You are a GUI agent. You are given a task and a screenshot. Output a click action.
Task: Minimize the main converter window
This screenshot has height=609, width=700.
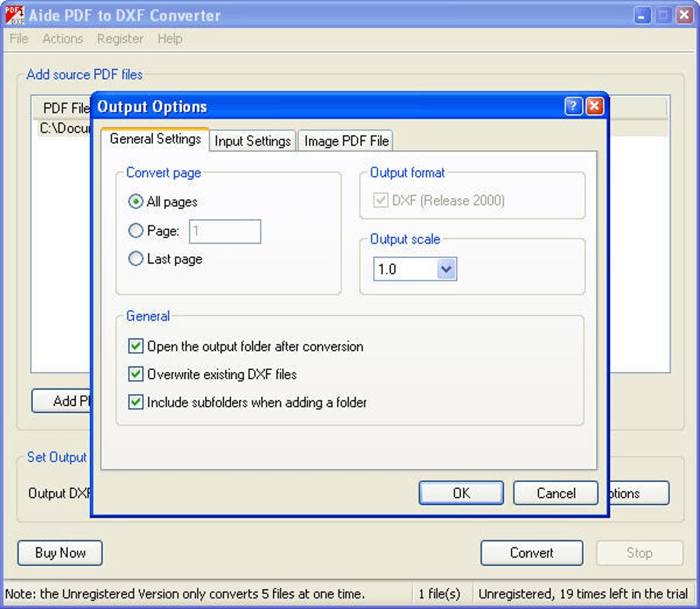pyautogui.click(x=642, y=16)
